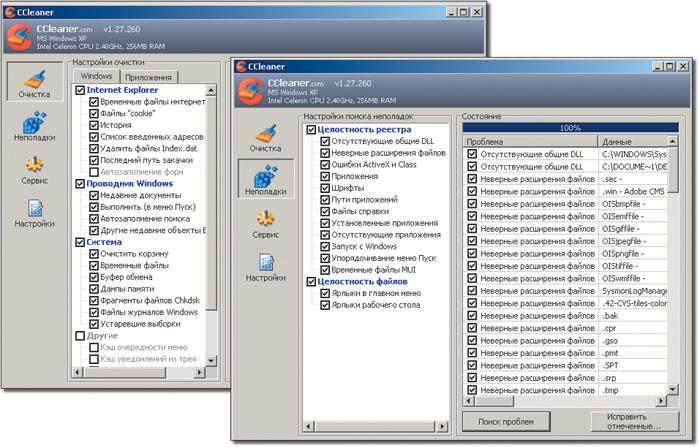
Task: Click the Поиск проблем button
Action: 506,422
